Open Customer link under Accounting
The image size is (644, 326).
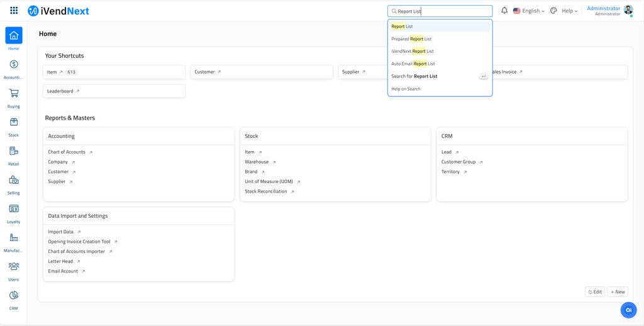58,172
